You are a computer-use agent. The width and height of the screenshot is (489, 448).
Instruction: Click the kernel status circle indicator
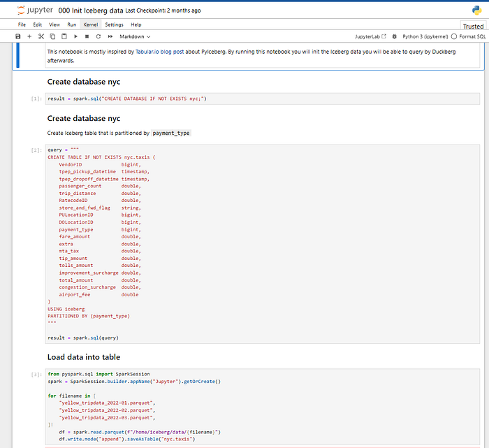(454, 36)
